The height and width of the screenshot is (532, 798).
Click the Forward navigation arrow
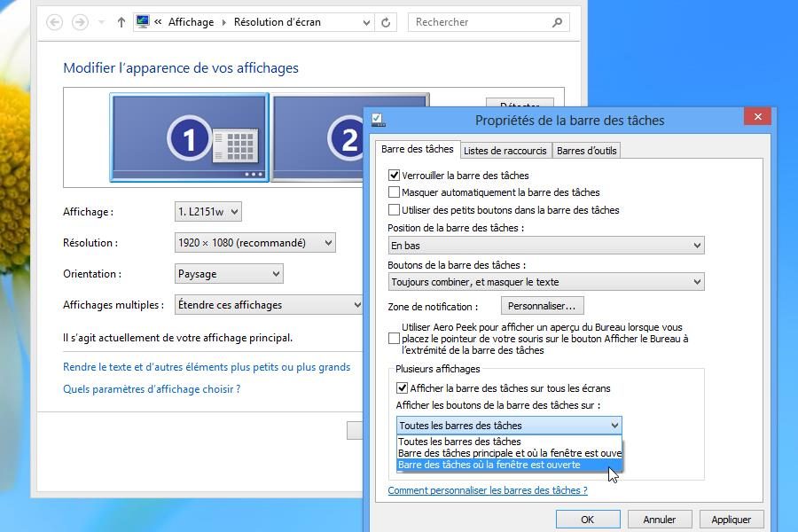coord(81,22)
